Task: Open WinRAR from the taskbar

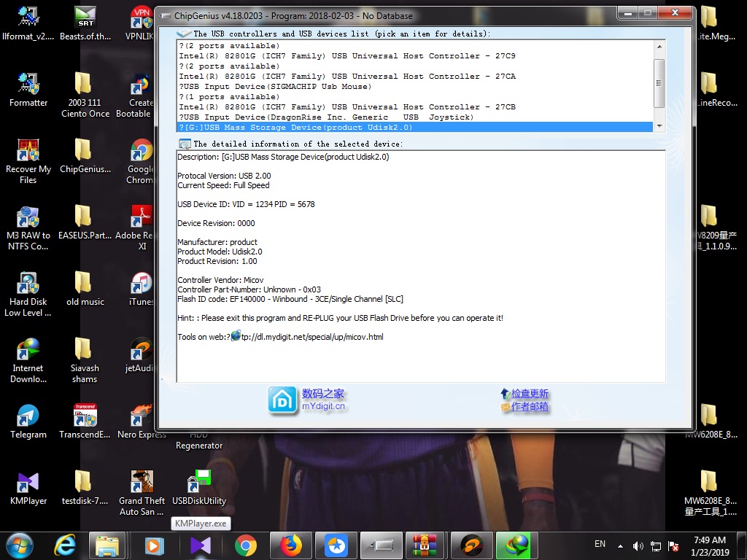Action: click(x=424, y=545)
